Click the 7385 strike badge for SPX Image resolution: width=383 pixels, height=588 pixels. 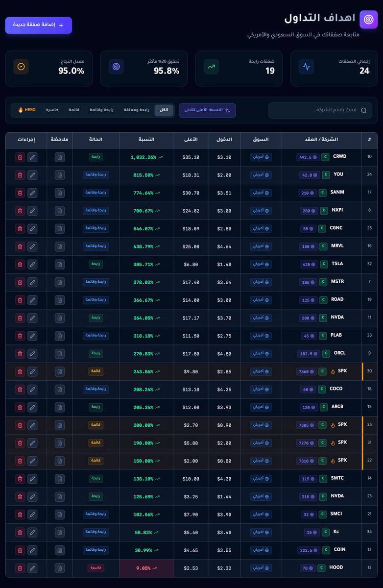[307, 425]
